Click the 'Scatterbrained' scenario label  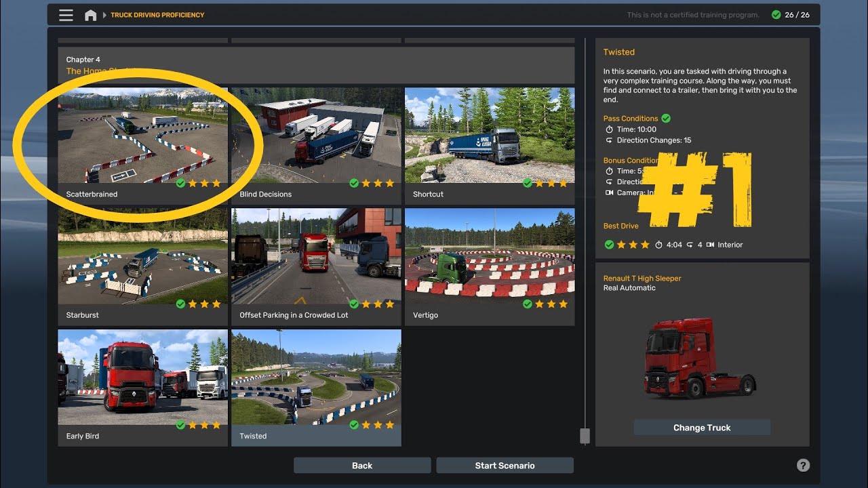point(92,195)
